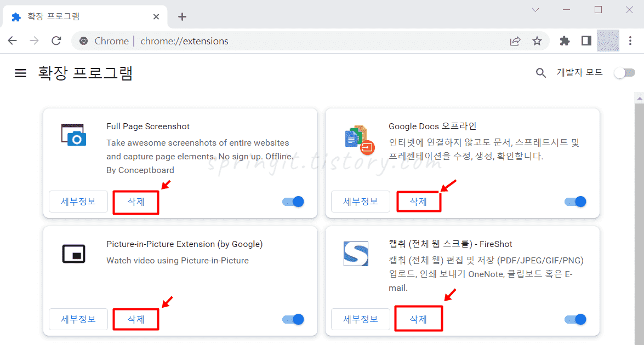
Task: Minimize the Chrome window
Action: [566, 10]
